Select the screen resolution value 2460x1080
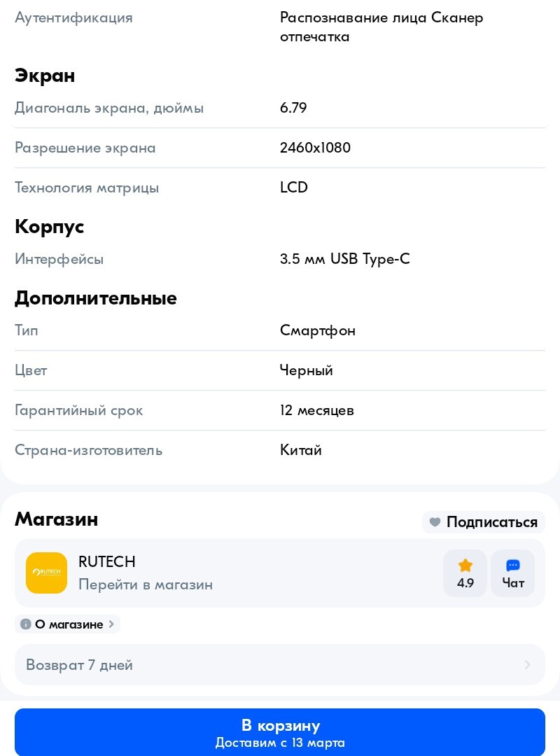The height and width of the screenshot is (756, 560). (316, 148)
